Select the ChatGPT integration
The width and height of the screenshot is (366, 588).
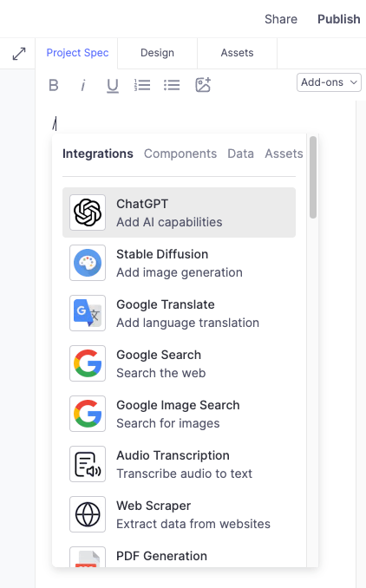(179, 212)
